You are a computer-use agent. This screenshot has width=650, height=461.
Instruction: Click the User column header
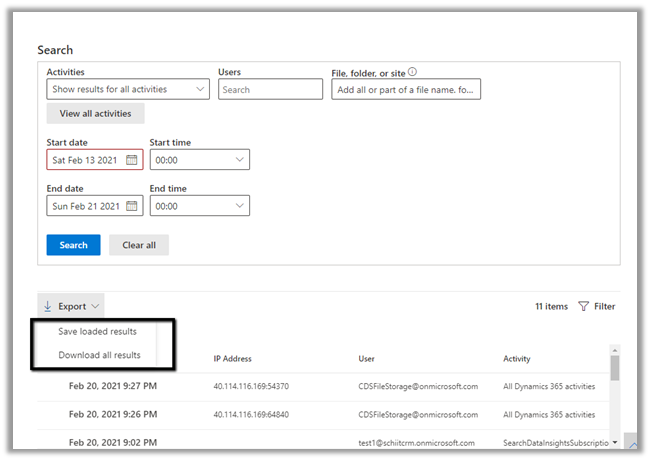(x=367, y=358)
